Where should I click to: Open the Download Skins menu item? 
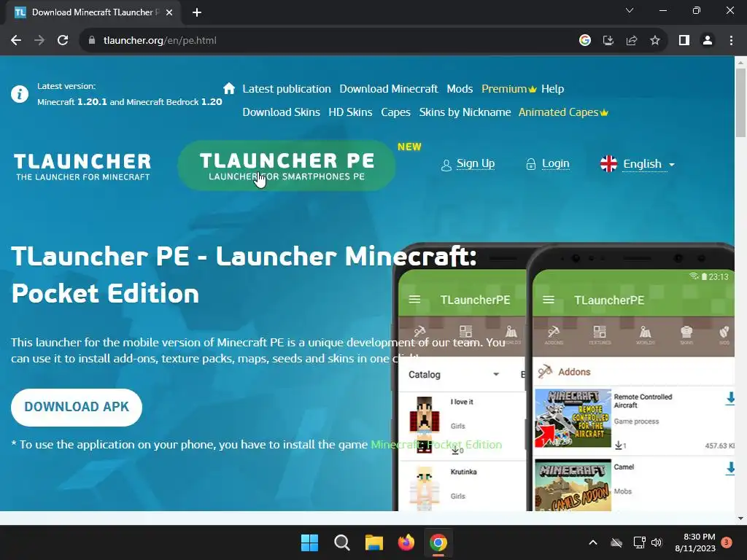point(281,112)
